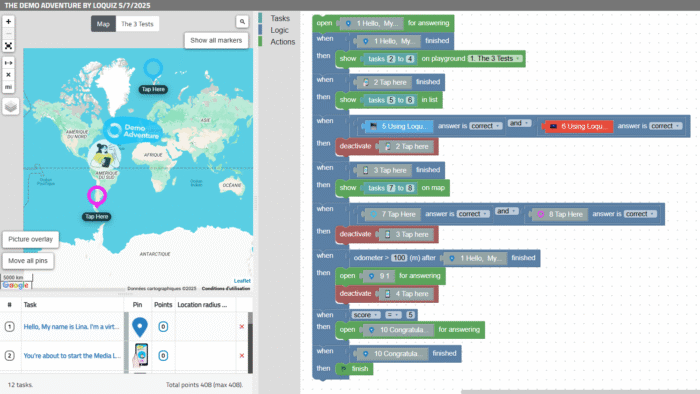Toggle the mi distance unit button

8,87
